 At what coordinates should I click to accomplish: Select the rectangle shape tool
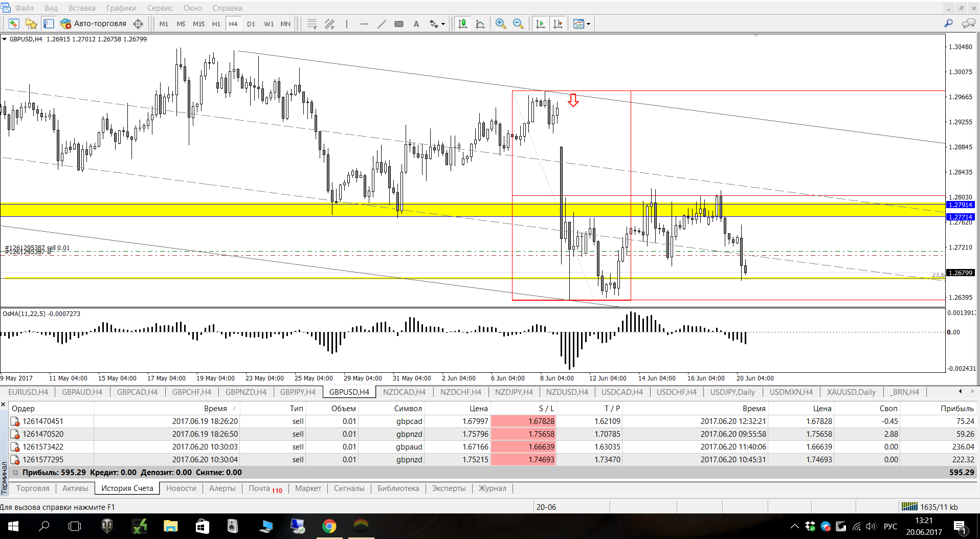pyautogui.click(x=399, y=24)
